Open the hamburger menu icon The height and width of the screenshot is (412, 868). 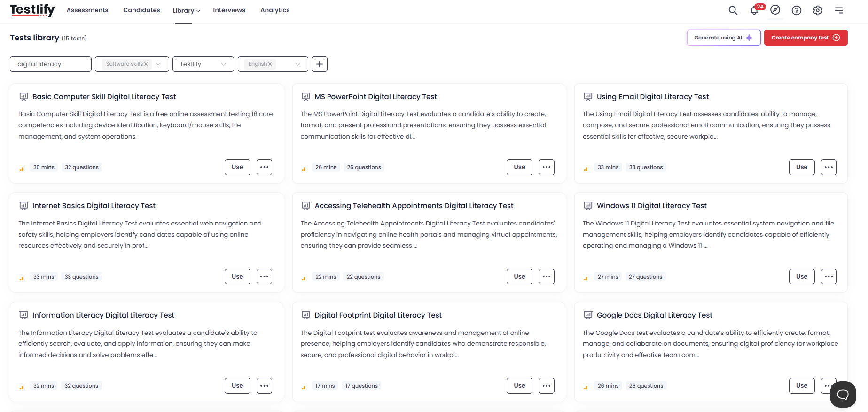839,10
